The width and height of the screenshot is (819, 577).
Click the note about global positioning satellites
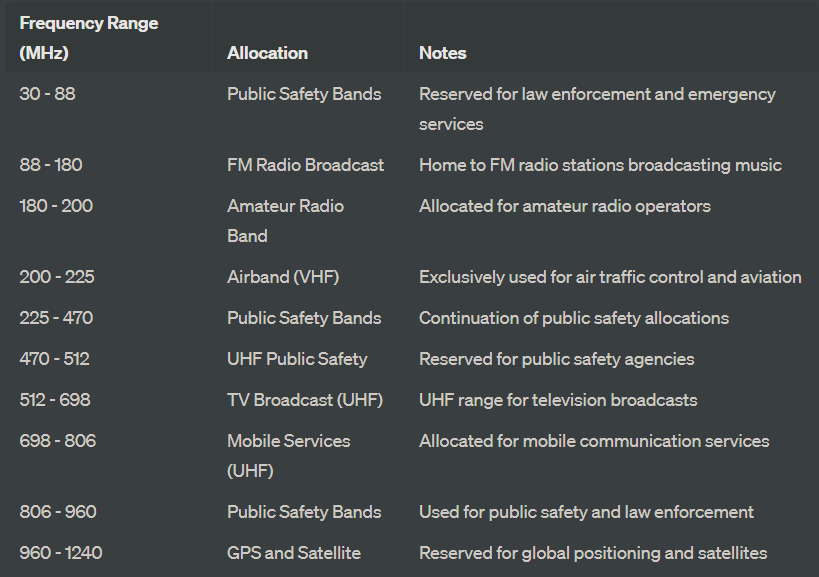pyautogui.click(x=593, y=553)
